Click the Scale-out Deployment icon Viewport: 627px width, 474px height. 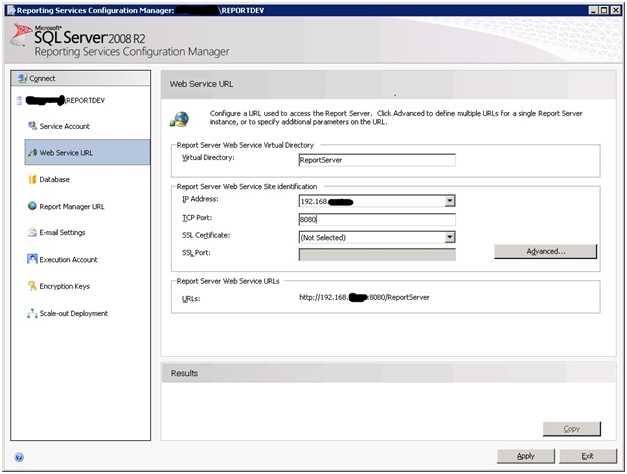tap(32, 313)
